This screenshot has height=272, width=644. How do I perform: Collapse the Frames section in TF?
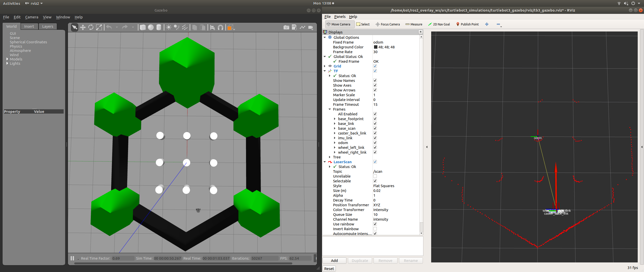330,109
